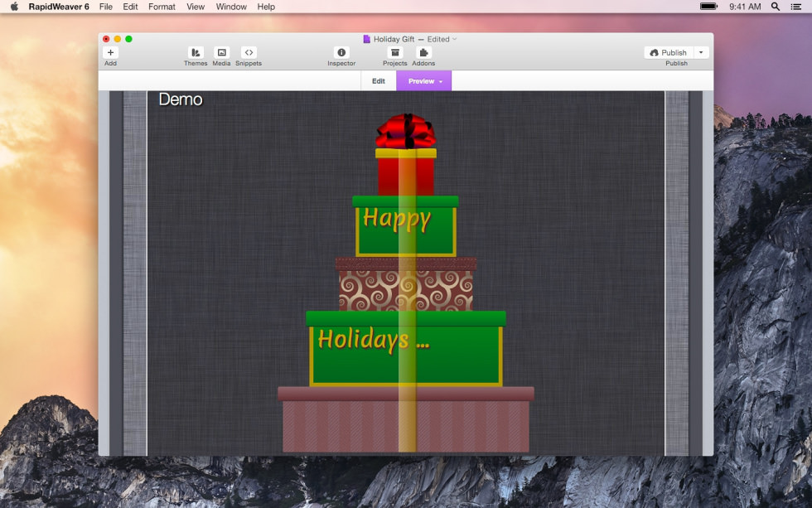Expand the document title Edited chevron
Image resolution: width=812 pixels, height=508 pixels.
tap(455, 39)
